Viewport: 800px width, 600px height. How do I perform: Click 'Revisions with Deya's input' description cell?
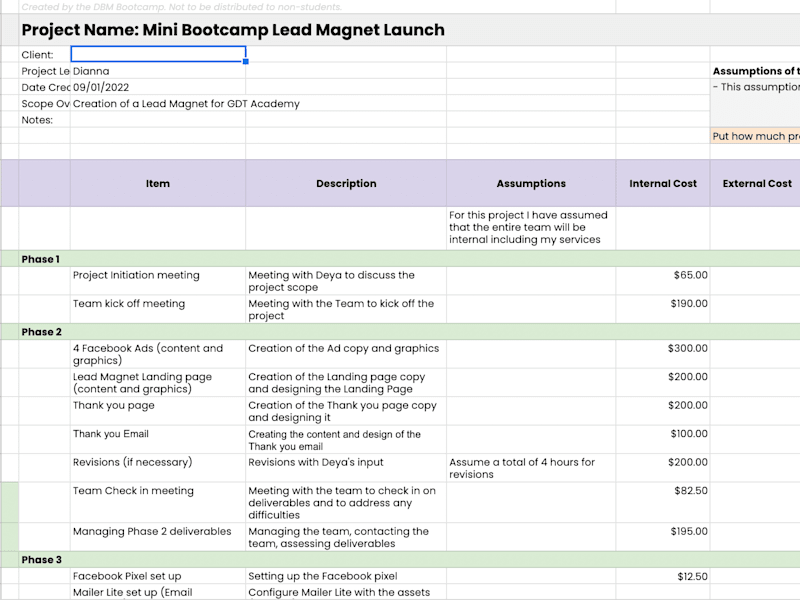[x=346, y=468]
